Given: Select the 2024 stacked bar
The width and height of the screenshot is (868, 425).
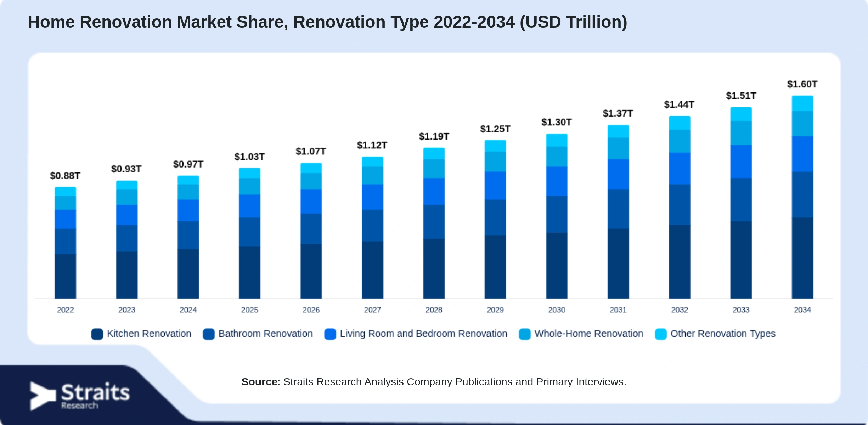Looking at the screenshot, I should tap(188, 237).
